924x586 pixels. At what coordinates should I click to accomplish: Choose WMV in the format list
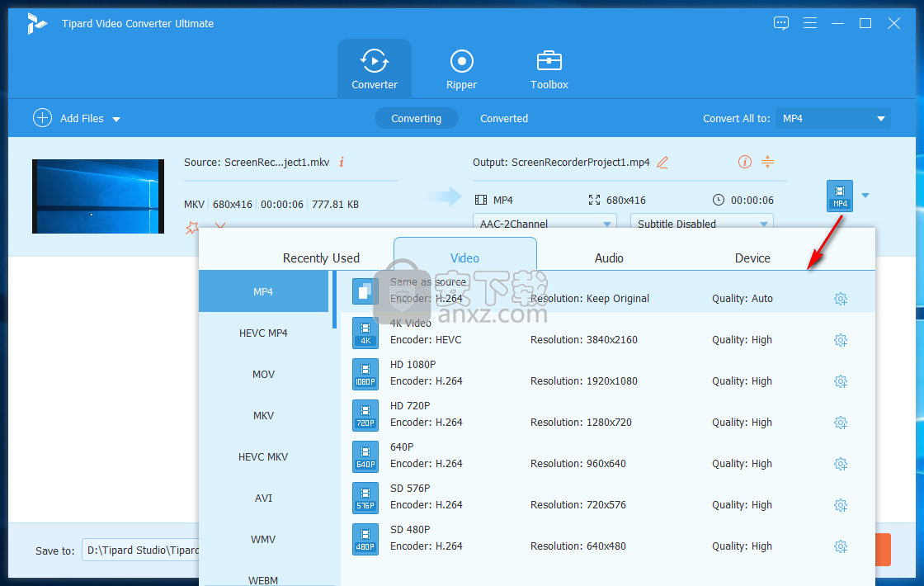point(263,540)
